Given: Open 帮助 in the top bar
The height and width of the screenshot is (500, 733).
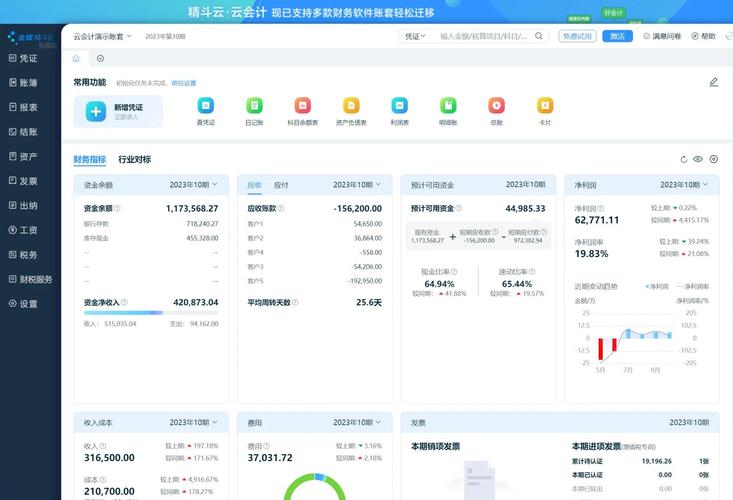Looking at the screenshot, I should 704,36.
